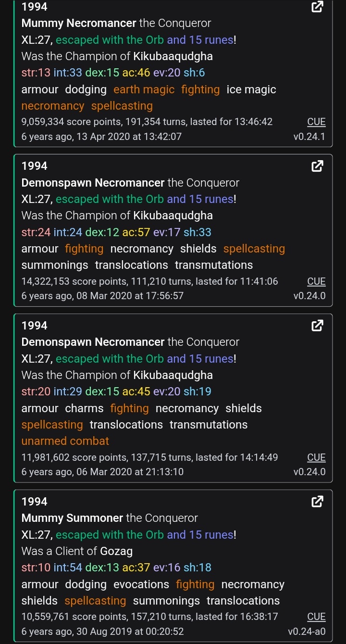Click the v0.24.1 version label

(x=309, y=137)
